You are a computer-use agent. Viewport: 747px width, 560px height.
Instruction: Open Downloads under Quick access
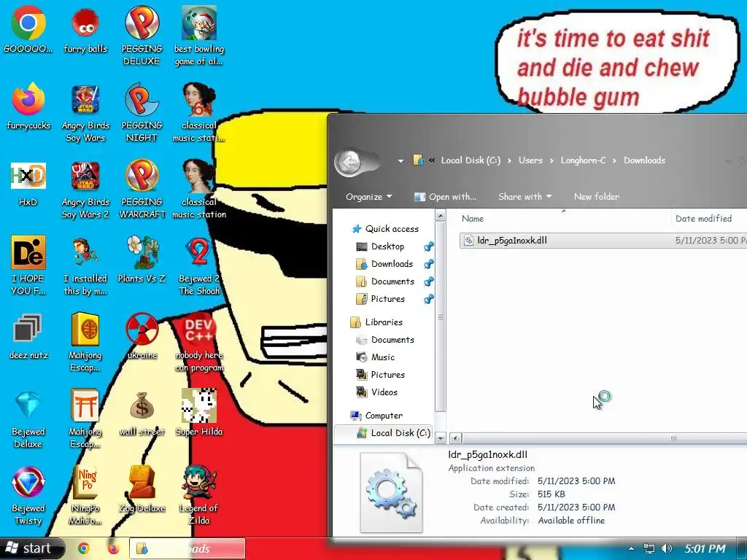[x=385, y=264]
